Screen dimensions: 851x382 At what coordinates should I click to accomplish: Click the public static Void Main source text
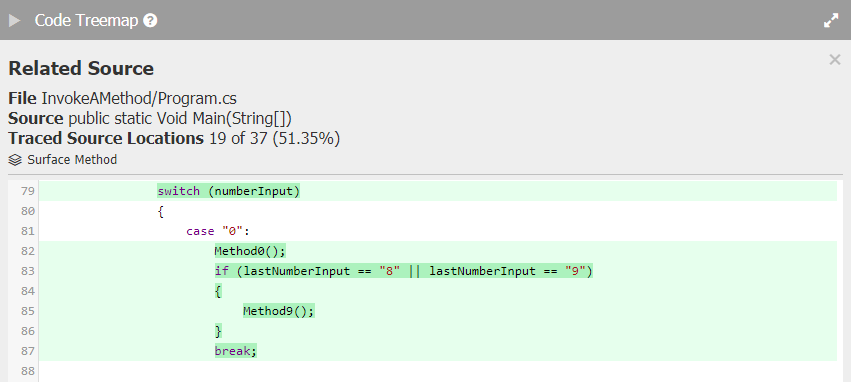point(180,118)
